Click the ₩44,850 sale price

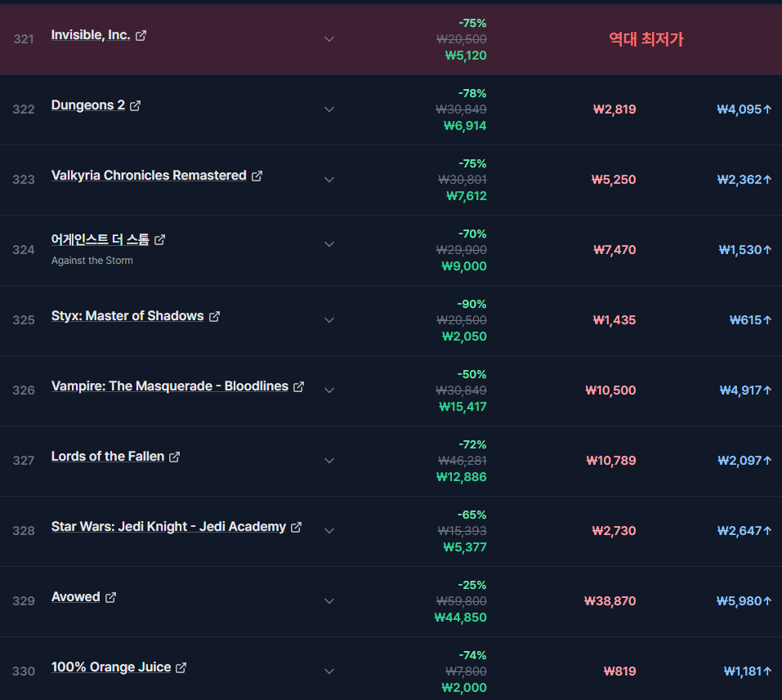[460, 618]
